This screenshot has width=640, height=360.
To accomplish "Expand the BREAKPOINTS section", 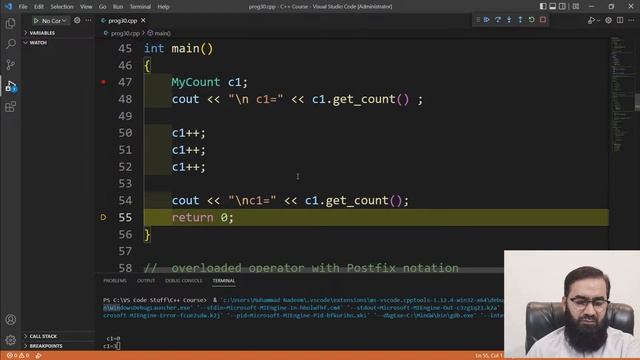I will 58,346.
